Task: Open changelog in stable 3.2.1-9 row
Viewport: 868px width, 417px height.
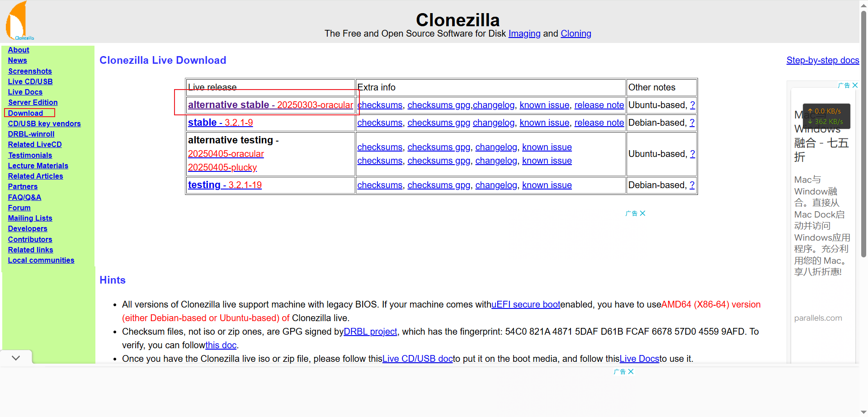Action: click(494, 123)
